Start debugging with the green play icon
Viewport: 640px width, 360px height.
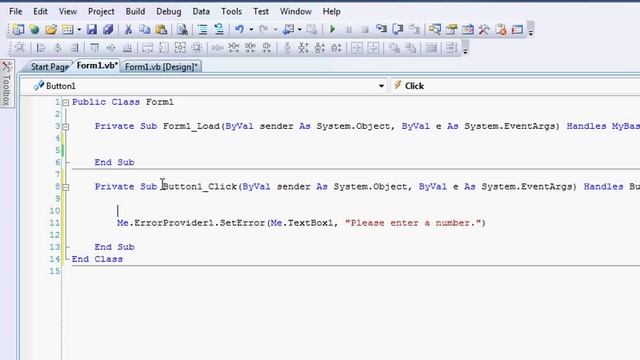point(332,29)
